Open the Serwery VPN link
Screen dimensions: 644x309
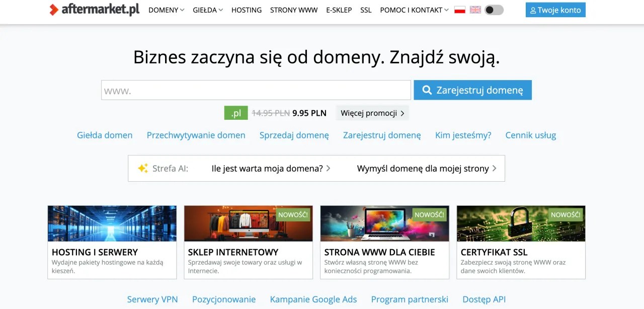pos(152,299)
